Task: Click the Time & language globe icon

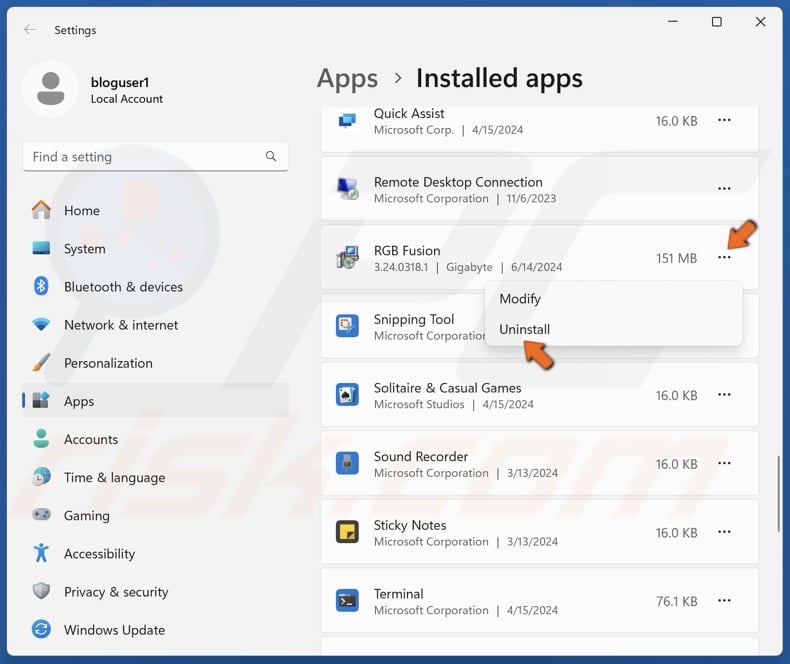Action: click(41, 477)
